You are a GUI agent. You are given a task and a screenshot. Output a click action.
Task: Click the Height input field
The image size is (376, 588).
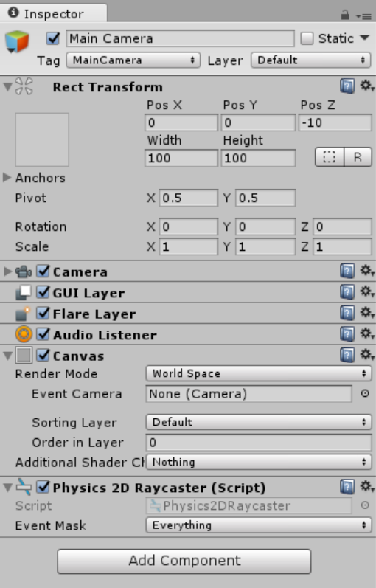[x=258, y=158]
